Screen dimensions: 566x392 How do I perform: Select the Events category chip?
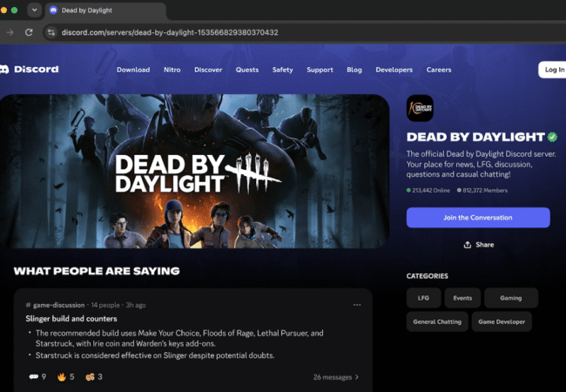[462, 298]
